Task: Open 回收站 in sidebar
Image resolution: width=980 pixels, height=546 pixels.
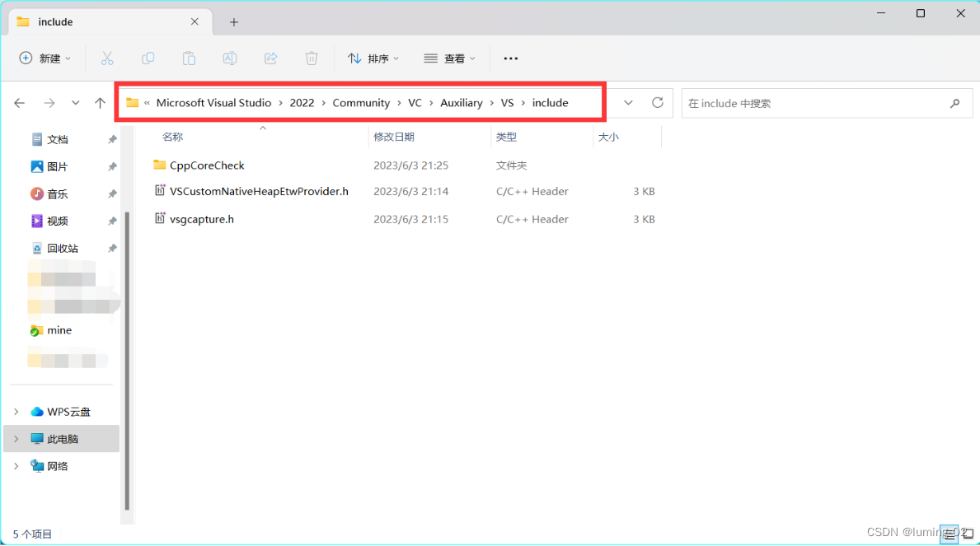Action: [x=63, y=248]
